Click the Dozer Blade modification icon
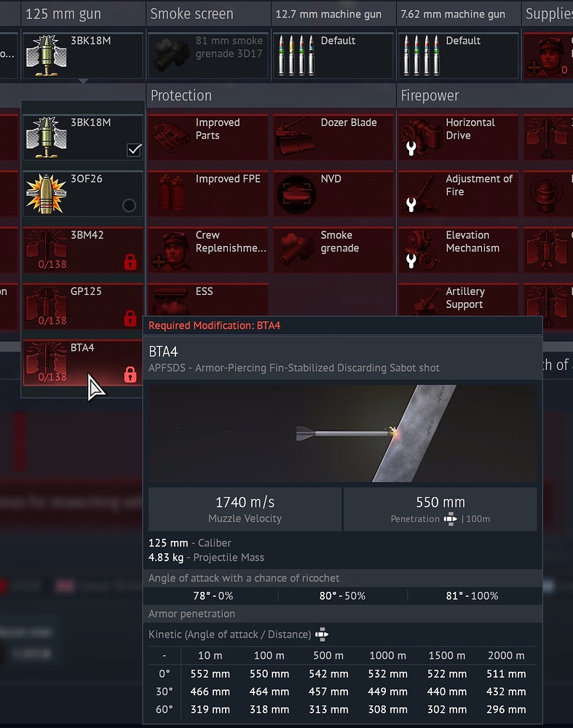573x728 pixels. 296,138
